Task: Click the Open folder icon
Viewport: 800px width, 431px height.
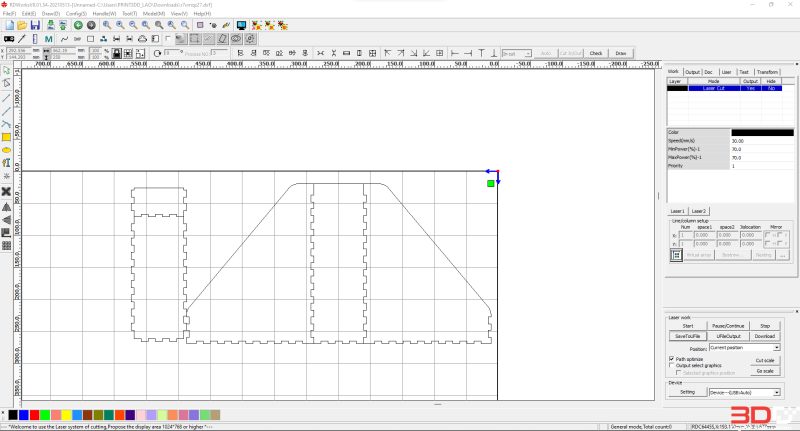Action: [22, 25]
